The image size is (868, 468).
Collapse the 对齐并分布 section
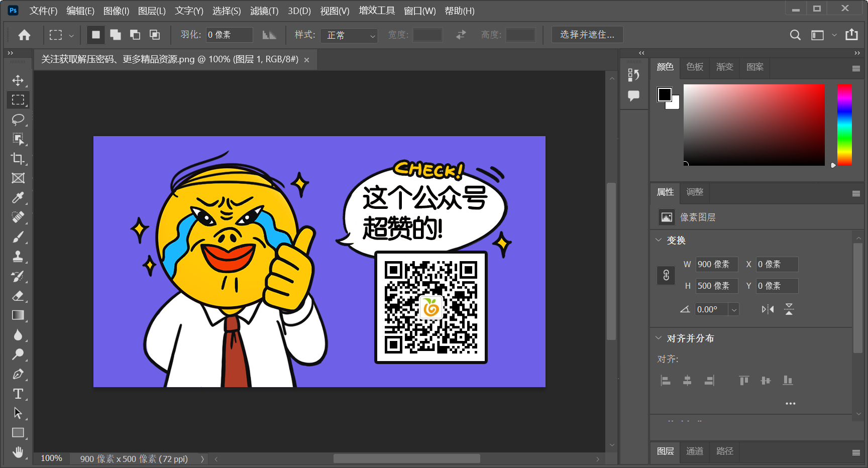[659, 338]
